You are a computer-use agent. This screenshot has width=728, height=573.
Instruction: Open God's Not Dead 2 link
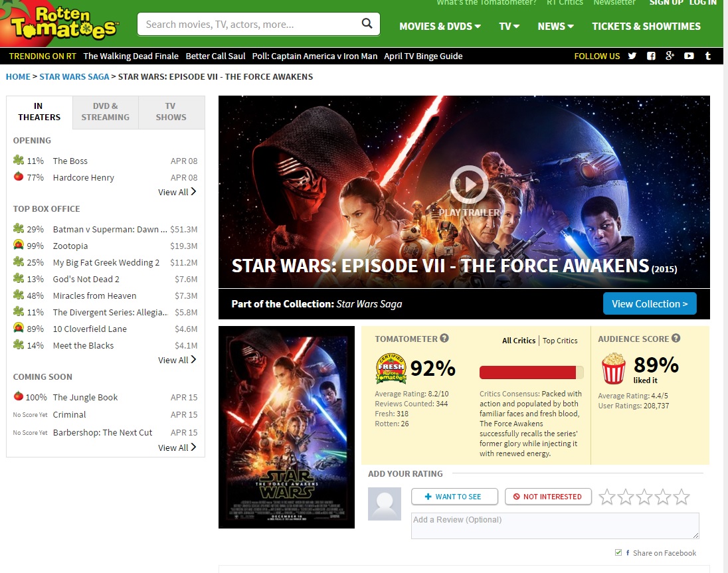(x=86, y=279)
